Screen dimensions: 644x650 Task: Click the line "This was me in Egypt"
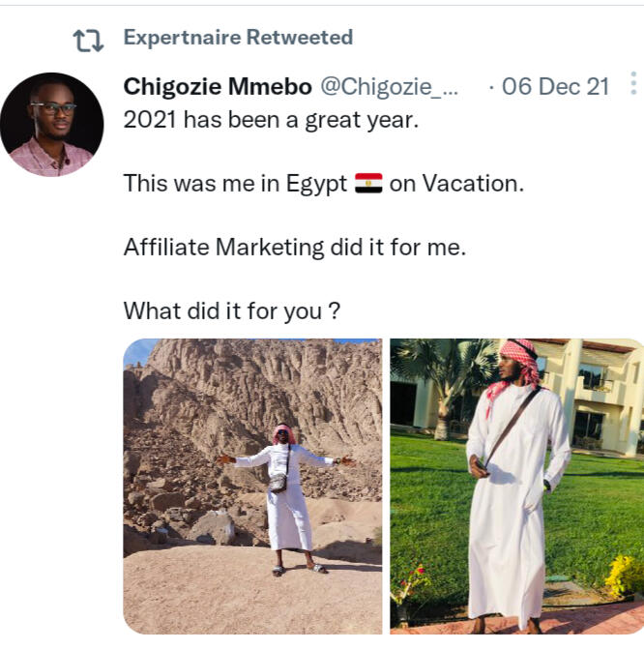point(235,184)
